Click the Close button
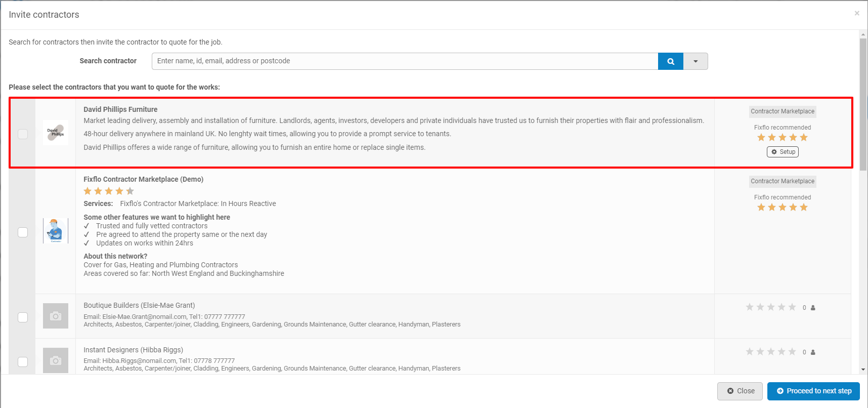The width and height of the screenshot is (868, 408). (x=740, y=391)
